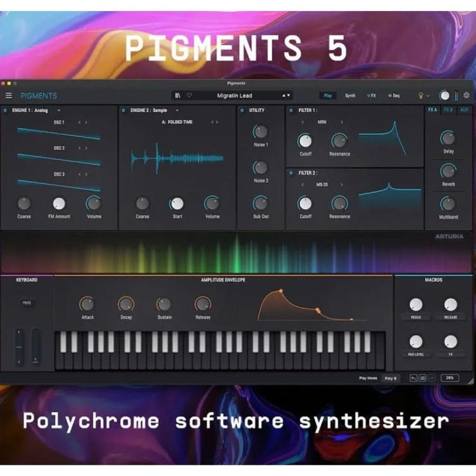The height and width of the screenshot is (476, 476).
Task: Choose next Filter 2 type after MS-20
Action: tap(342, 185)
